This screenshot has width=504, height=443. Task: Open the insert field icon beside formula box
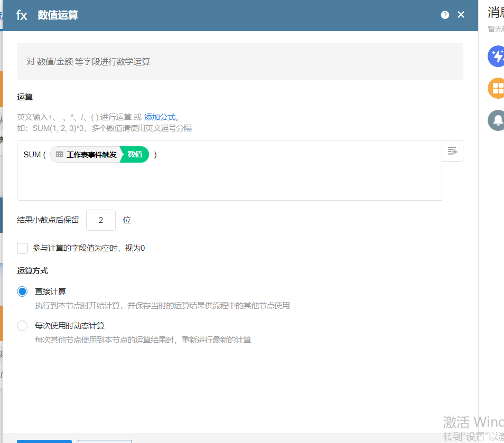(x=452, y=151)
